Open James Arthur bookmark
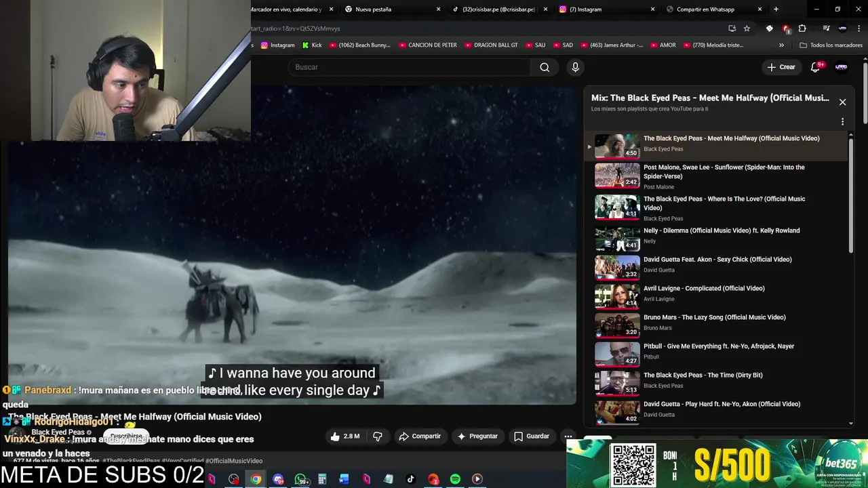 point(611,45)
